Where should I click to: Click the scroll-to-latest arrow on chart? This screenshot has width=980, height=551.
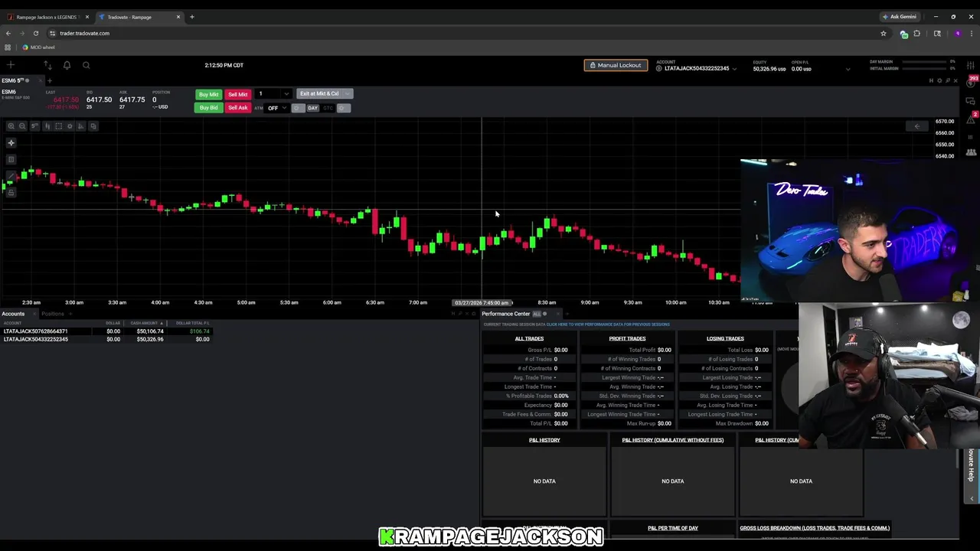click(x=917, y=126)
